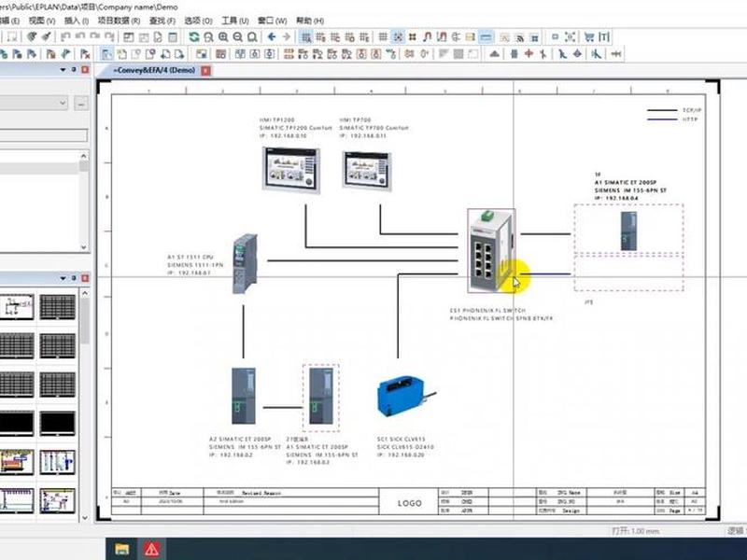Open the 项目数据(R) menu

coord(120,21)
